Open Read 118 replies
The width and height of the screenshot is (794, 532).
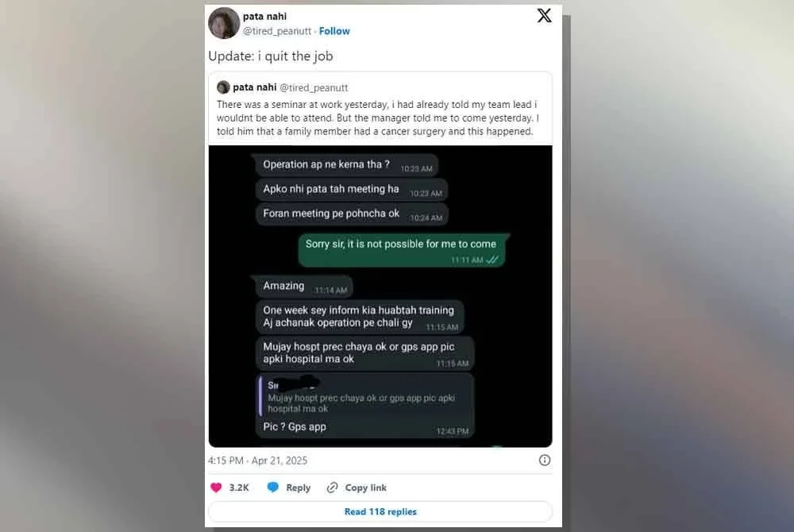click(380, 512)
